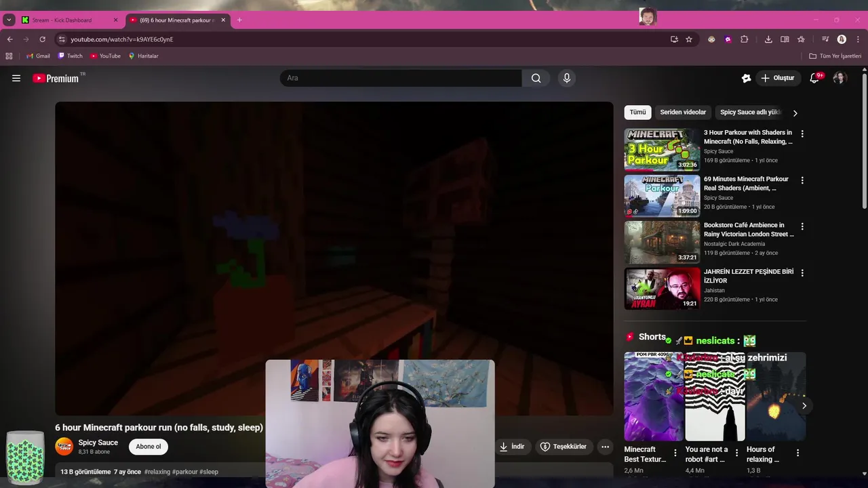Close the Kick Dashboard tab
Screen dimensions: 868x488
(x=115, y=20)
